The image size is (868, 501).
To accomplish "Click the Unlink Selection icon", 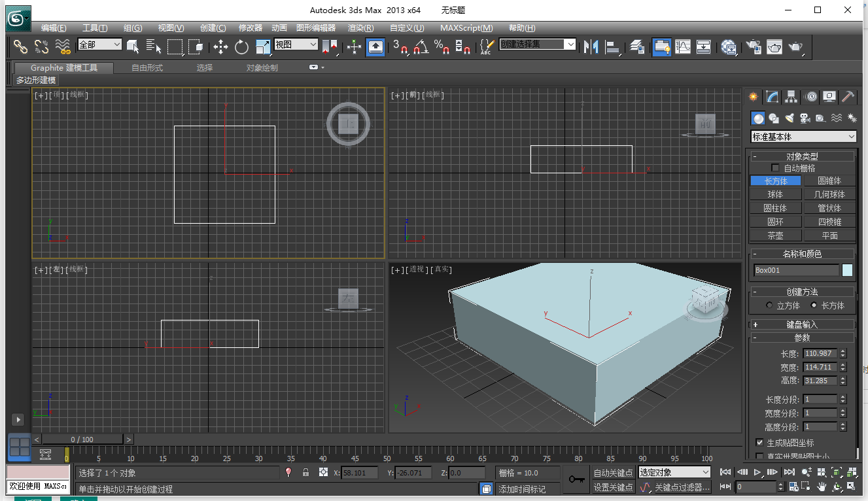I will click(x=42, y=46).
